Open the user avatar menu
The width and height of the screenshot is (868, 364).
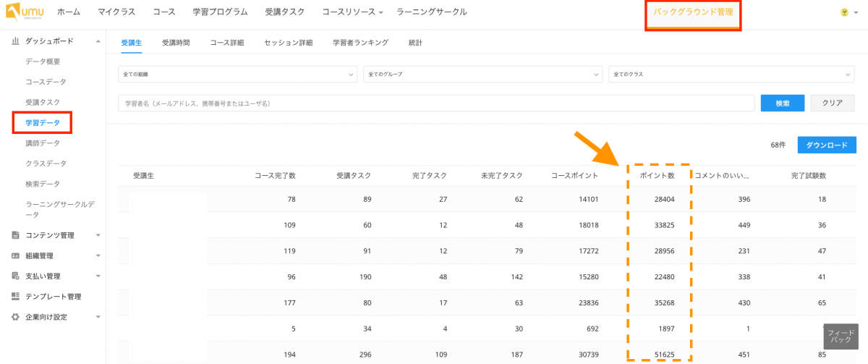tap(845, 12)
